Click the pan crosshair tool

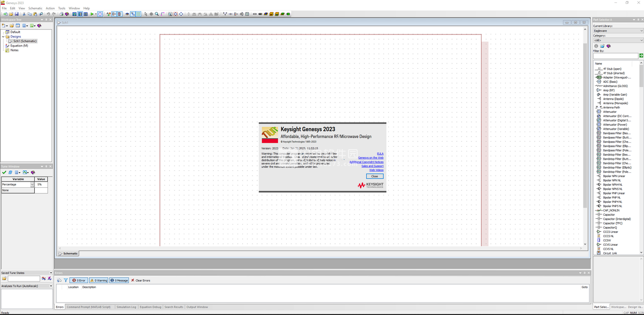point(151,14)
